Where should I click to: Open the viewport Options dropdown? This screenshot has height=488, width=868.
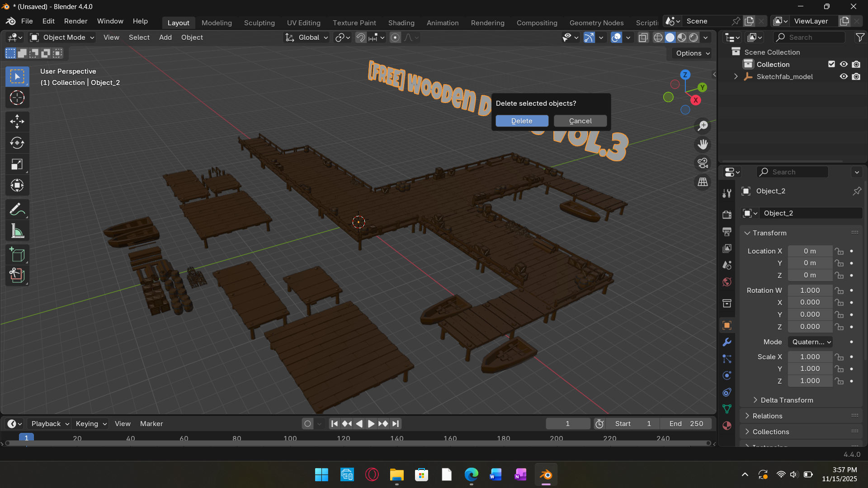693,53
